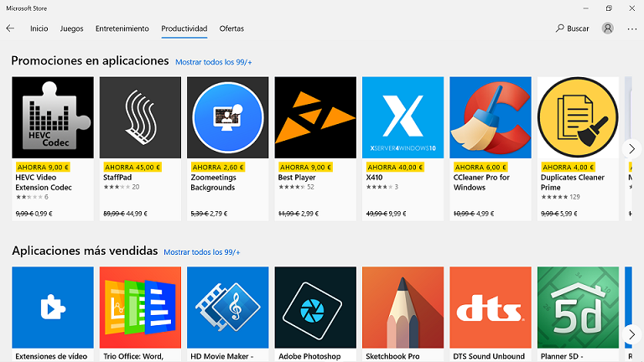Open Zoomeetings Backgrounds app icon
644x362 pixels.
pos(228,117)
